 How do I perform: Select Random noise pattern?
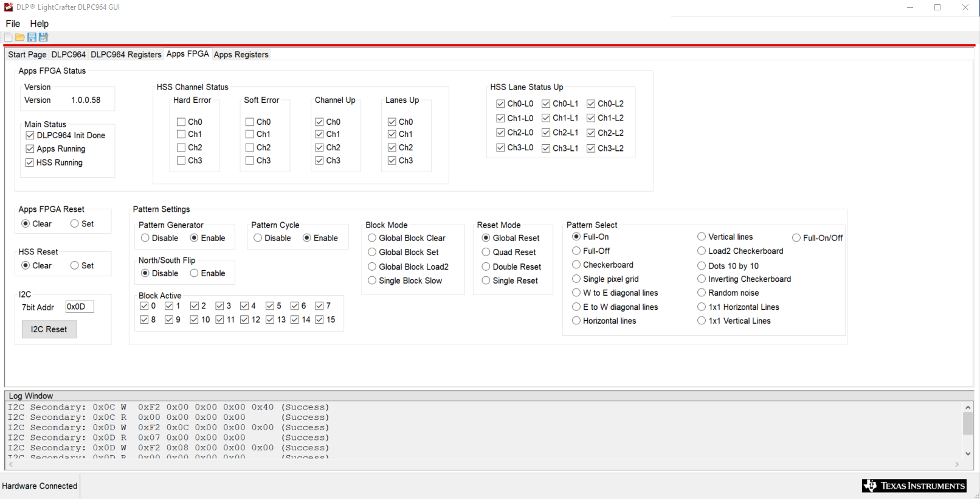[702, 293]
